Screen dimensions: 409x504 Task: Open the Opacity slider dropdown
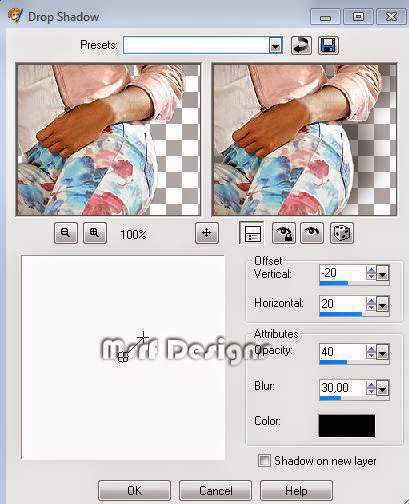[x=383, y=353]
